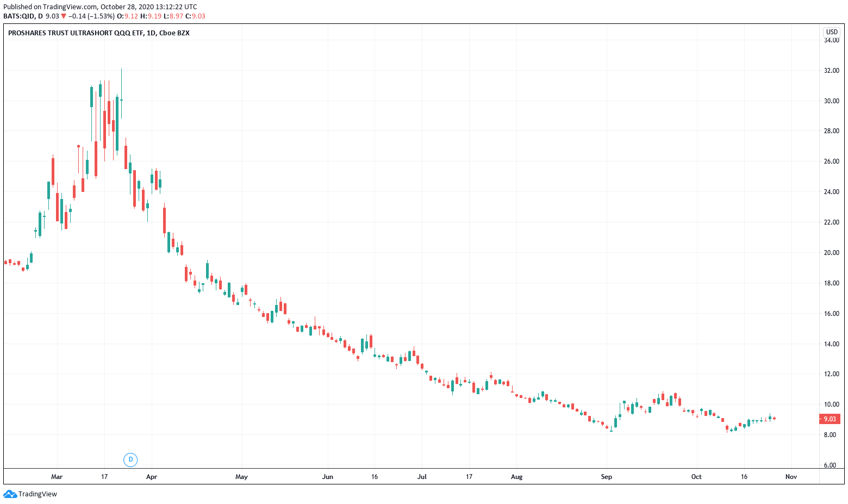
Task: Click the Jul label on time axis
Action: coord(422,477)
